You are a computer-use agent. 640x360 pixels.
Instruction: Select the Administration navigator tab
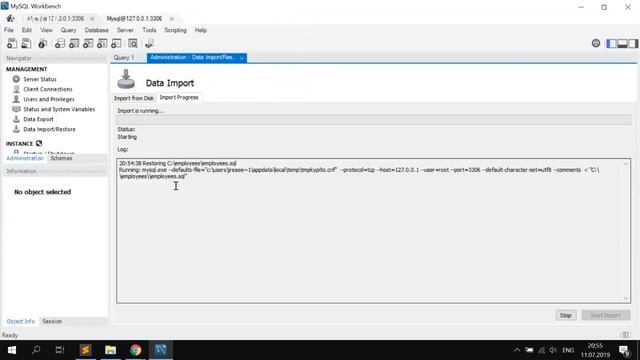pos(25,158)
